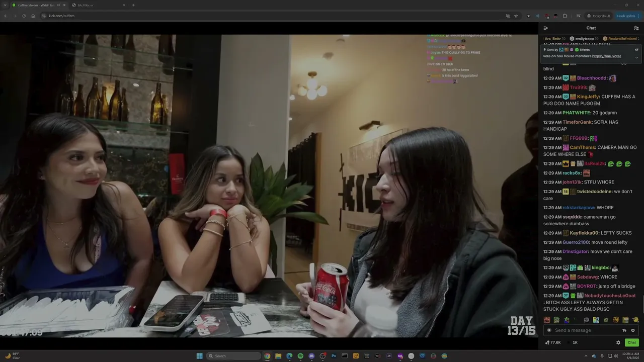Open the emoji picker in message box
644x362 pixels.
[633, 330]
